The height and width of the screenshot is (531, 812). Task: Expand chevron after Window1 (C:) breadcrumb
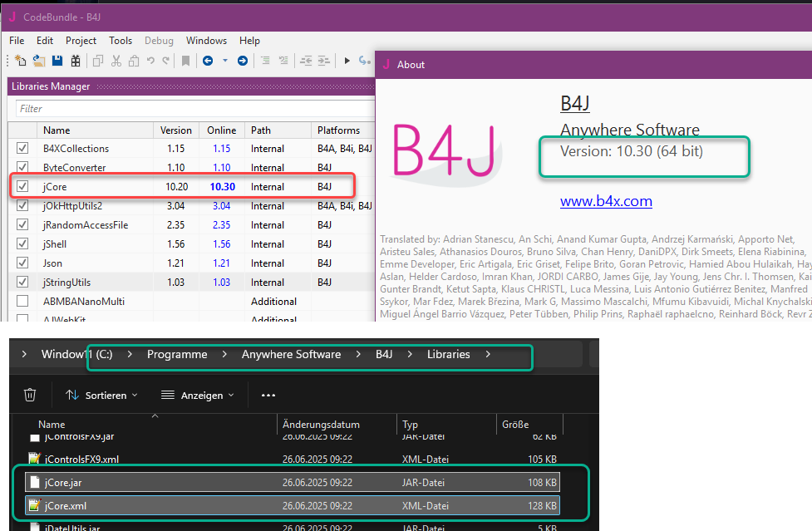(130, 354)
